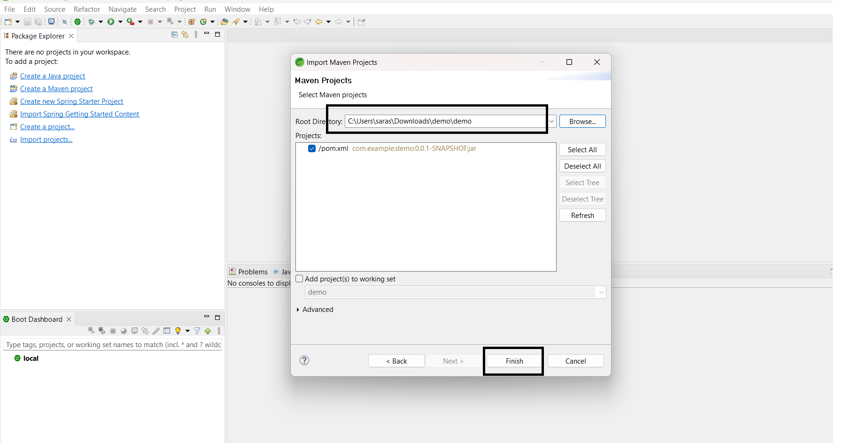
Task: Uncheck the /pom.xml project checkbox
Action: click(312, 148)
